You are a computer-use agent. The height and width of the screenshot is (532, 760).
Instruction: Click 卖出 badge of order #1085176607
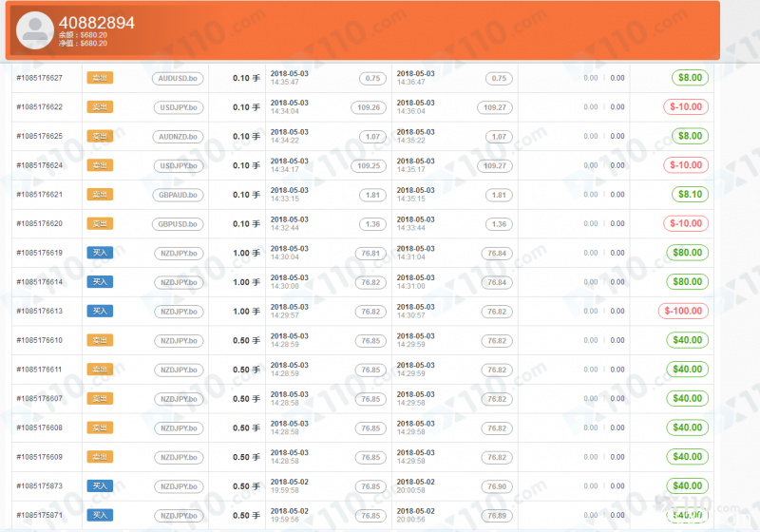click(x=100, y=398)
